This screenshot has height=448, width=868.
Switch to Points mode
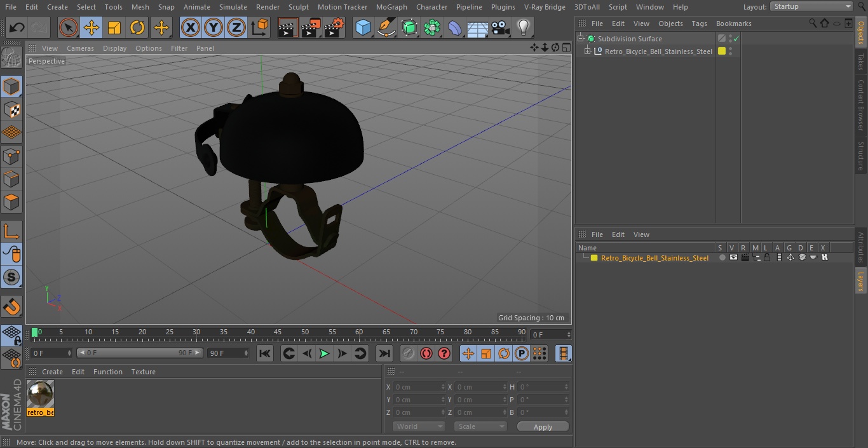11,156
